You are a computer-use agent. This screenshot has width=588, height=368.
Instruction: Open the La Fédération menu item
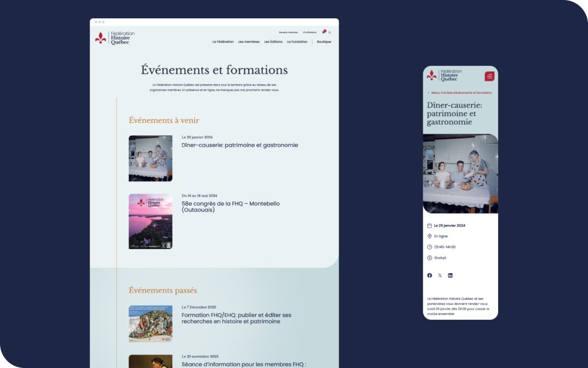[223, 42]
